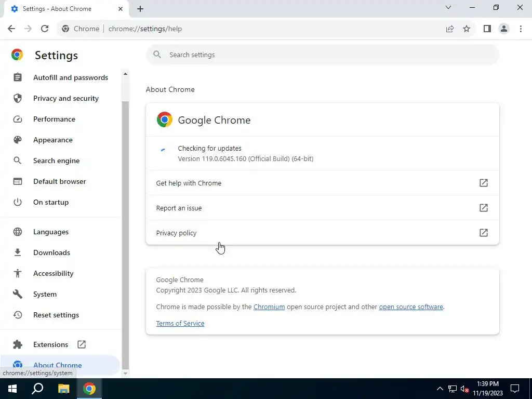Image resolution: width=532 pixels, height=399 pixels.
Task: Open the Privacy policy row
Action: click(x=322, y=233)
